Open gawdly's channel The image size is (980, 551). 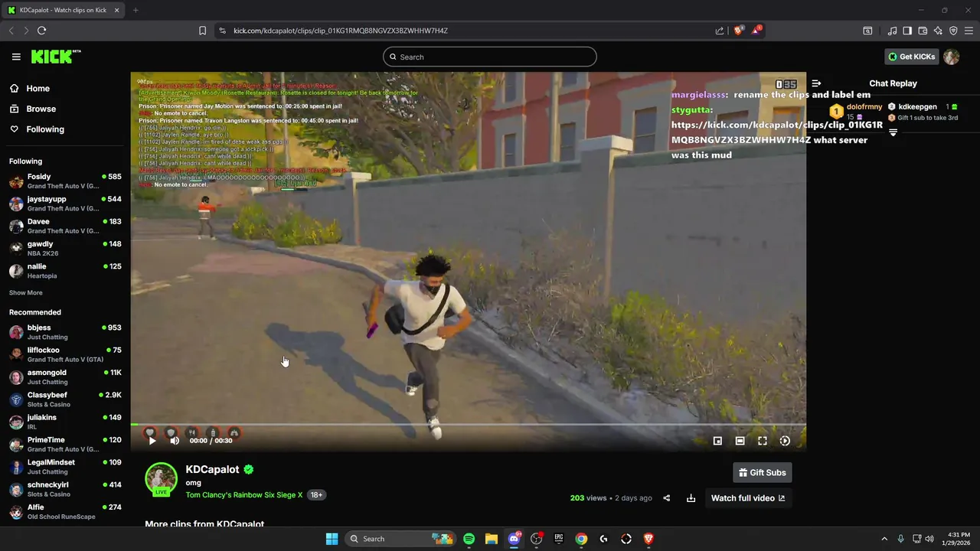(65, 249)
